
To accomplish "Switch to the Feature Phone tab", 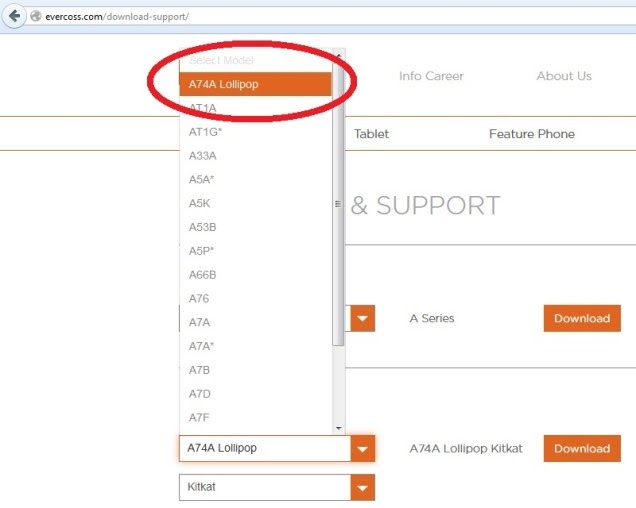I will (x=532, y=134).
